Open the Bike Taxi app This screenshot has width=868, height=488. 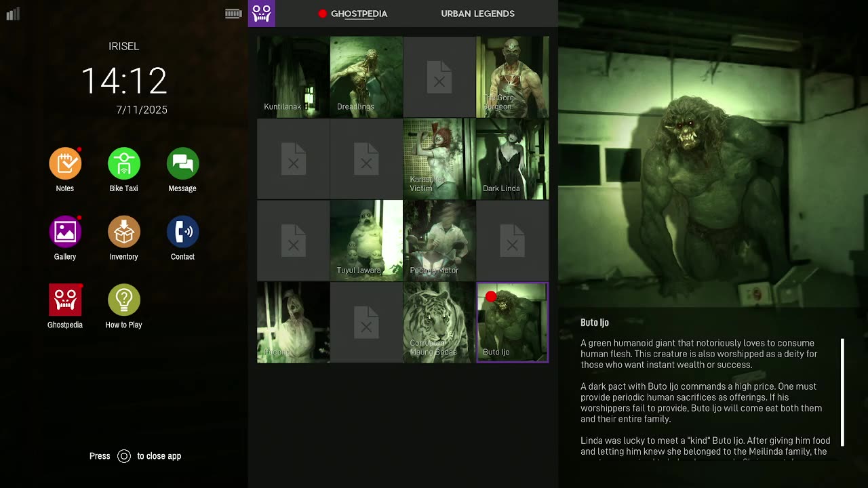click(124, 163)
